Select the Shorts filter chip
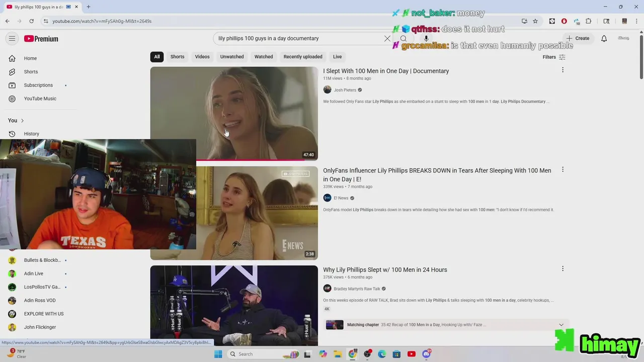Image resolution: width=644 pixels, height=362 pixels. pos(177,57)
